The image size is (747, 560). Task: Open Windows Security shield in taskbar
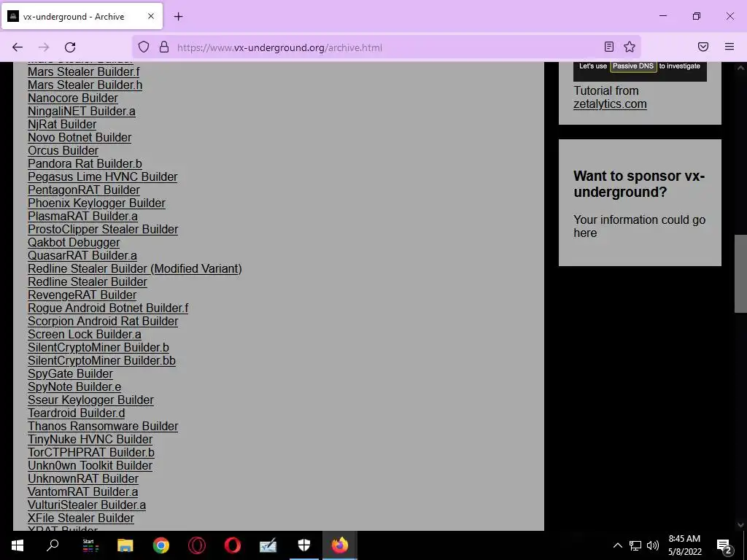click(x=304, y=545)
